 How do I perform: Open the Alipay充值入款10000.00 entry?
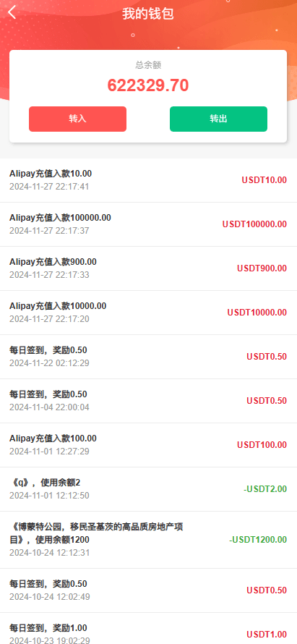(149, 313)
